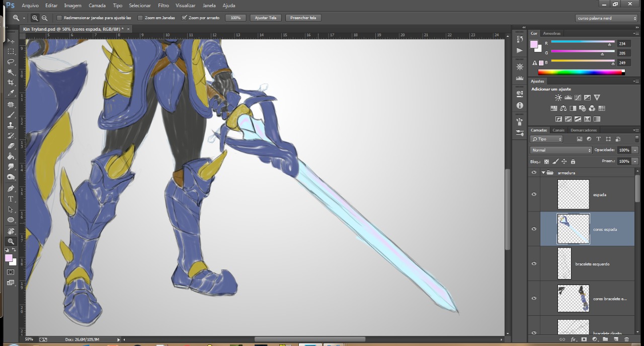The height and width of the screenshot is (346, 644).
Task: Select the Eraser tool
Action: point(11,146)
